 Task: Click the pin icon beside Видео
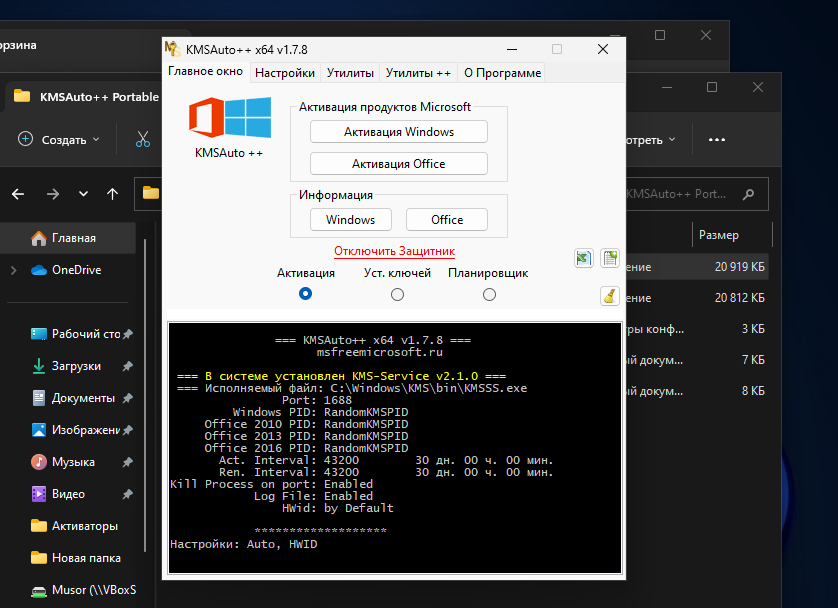pyautogui.click(x=128, y=494)
